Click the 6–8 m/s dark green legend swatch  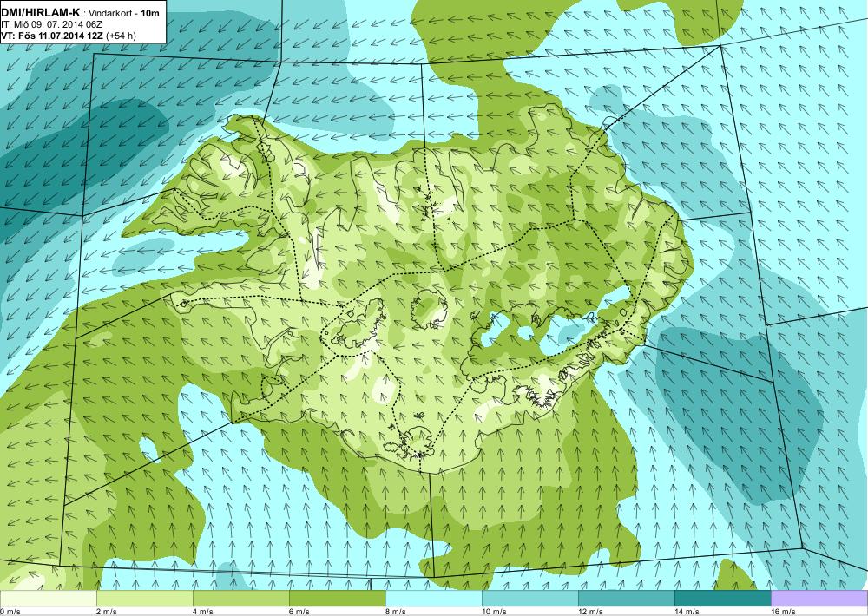pyautogui.click(x=337, y=599)
